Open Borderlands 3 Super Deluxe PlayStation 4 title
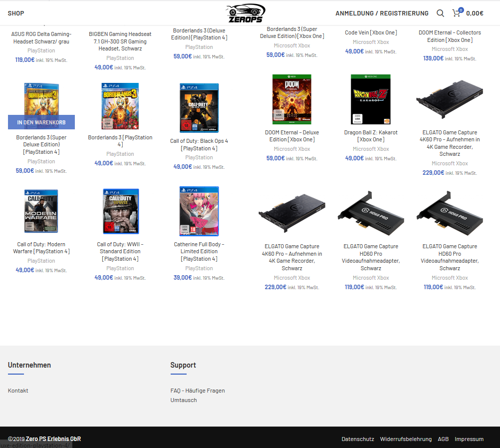 coord(41,144)
